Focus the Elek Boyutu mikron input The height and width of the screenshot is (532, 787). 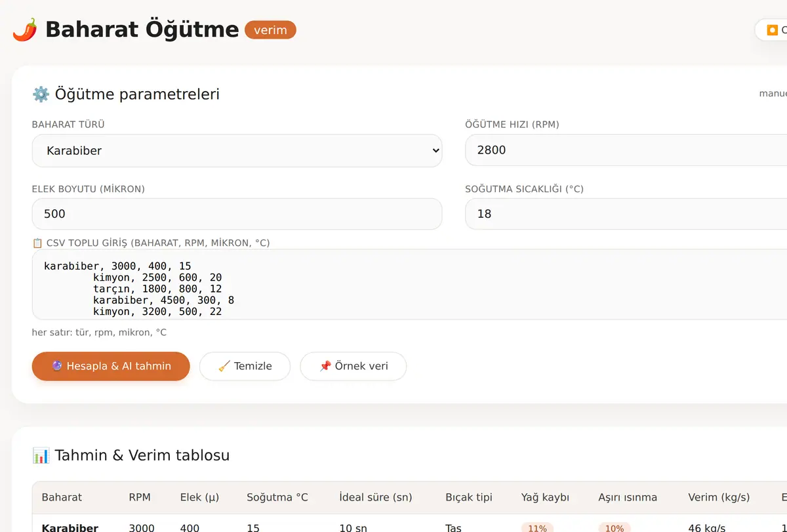point(237,214)
